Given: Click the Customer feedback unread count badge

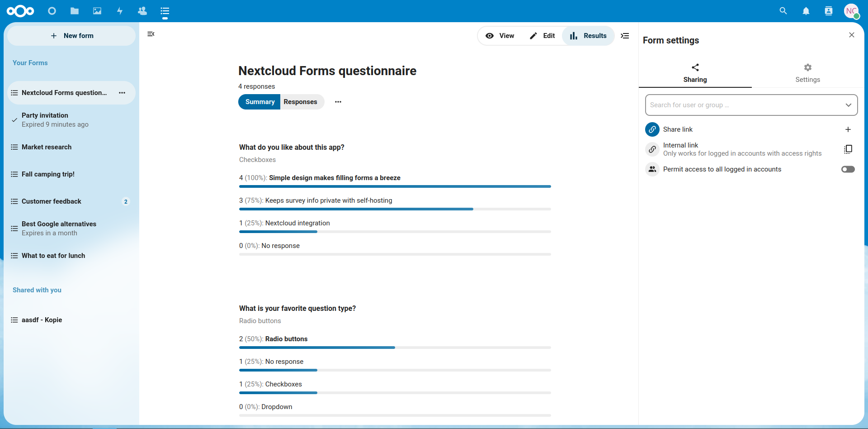Looking at the screenshot, I should [126, 201].
